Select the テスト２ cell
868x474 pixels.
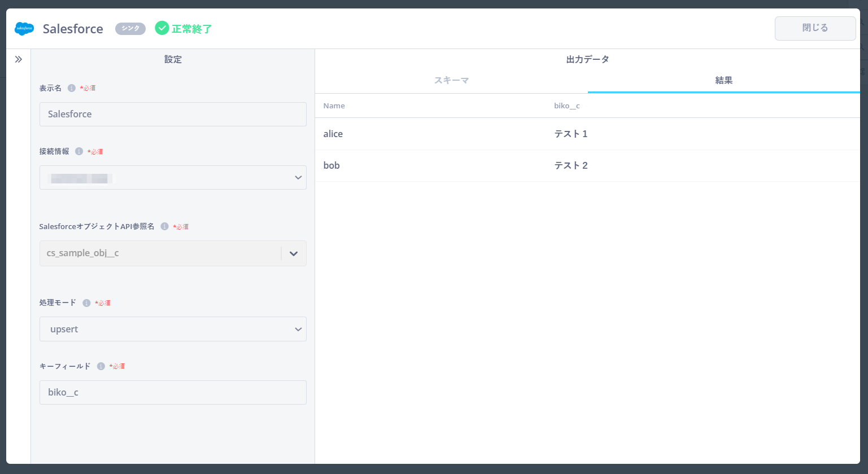[x=571, y=165]
